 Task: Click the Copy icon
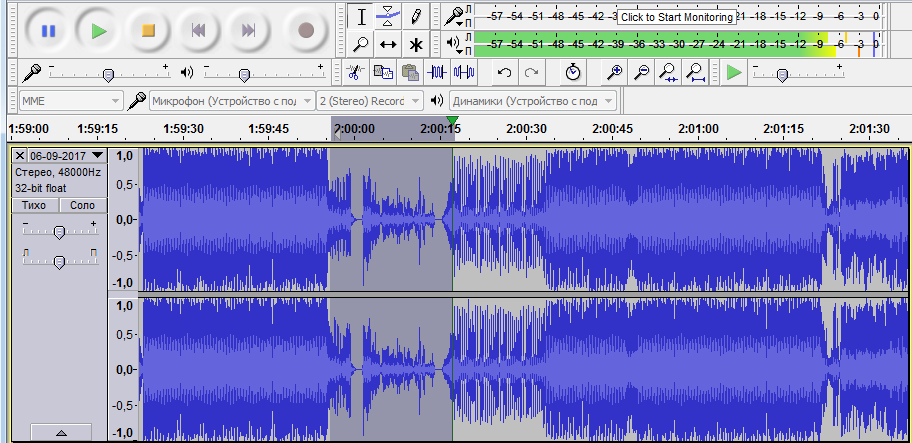[383, 73]
